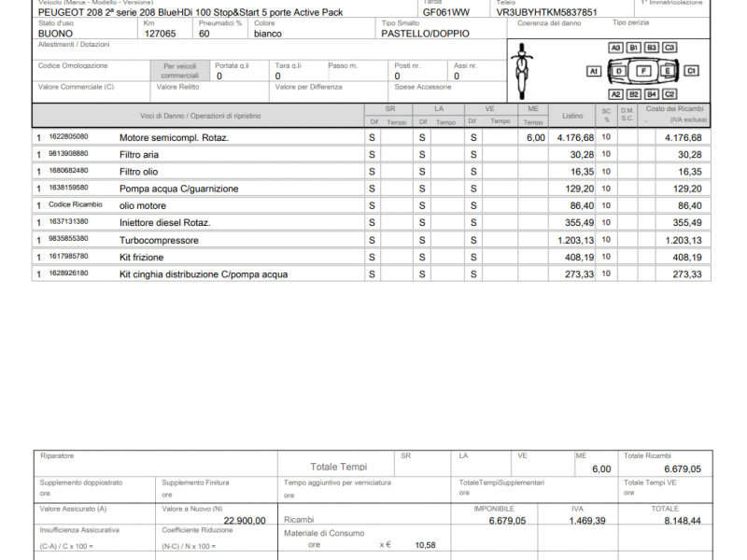The image size is (747, 560).
Task: Select damage zone A3 on the car diagram
Action: click(x=615, y=48)
